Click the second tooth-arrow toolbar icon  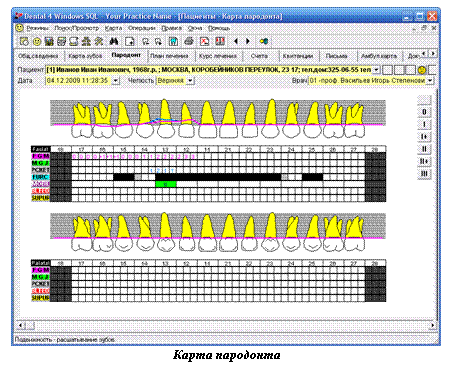click(158, 41)
